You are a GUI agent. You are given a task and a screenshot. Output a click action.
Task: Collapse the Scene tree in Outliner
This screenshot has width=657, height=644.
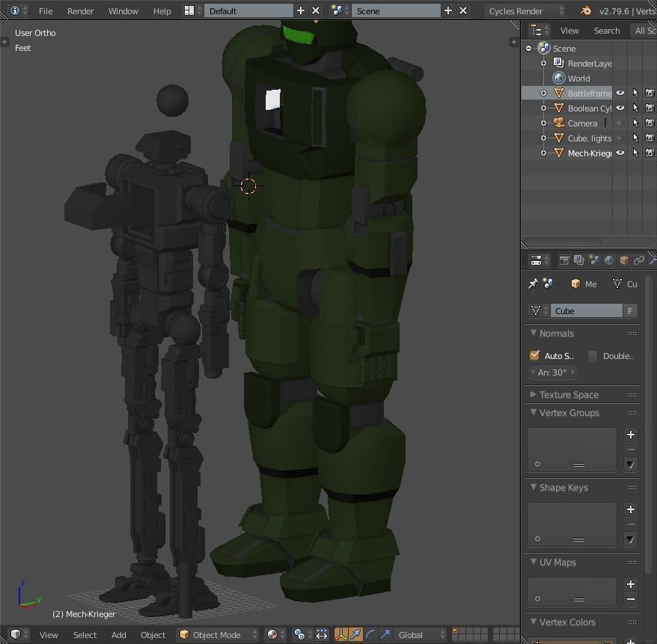click(529, 49)
